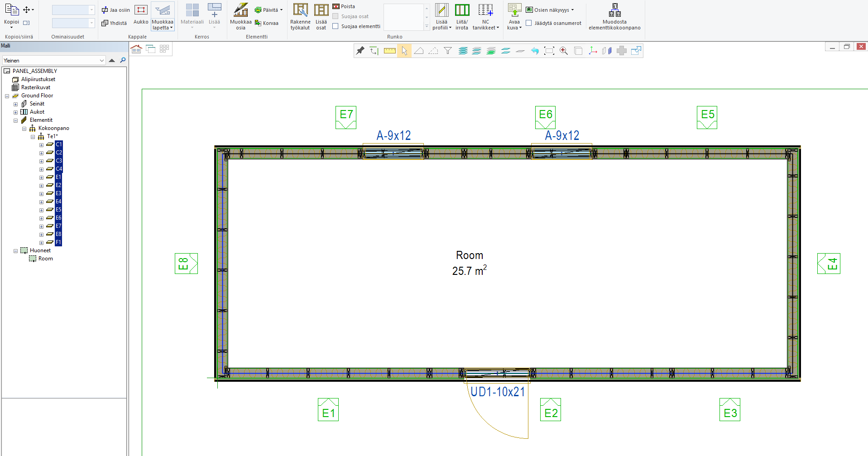The image size is (868, 456).
Task: Expand the C1 element node
Action: [x=41, y=145]
